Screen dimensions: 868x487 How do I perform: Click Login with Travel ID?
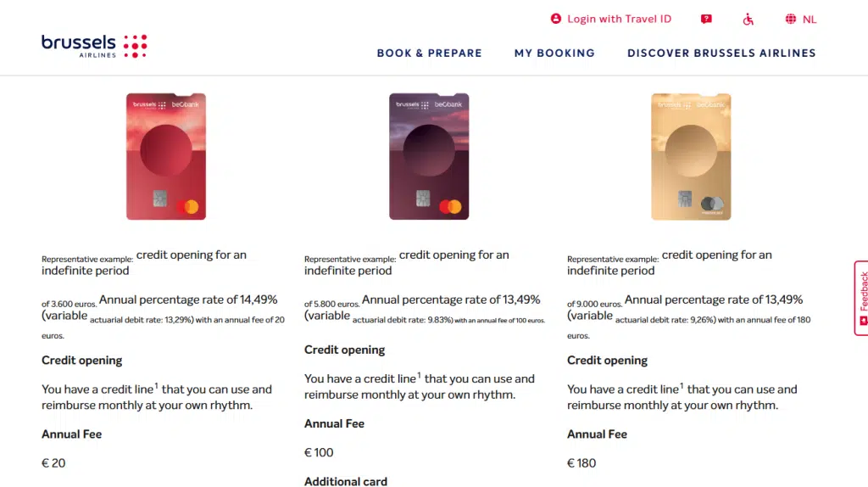coord(619,19)
